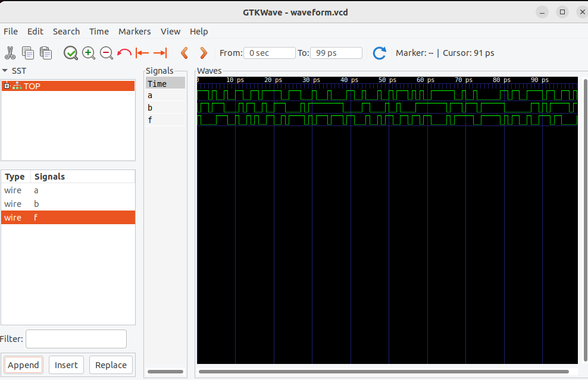
Task: Reload the waveform with blue refresh icon
Action: tap(379, 52)
